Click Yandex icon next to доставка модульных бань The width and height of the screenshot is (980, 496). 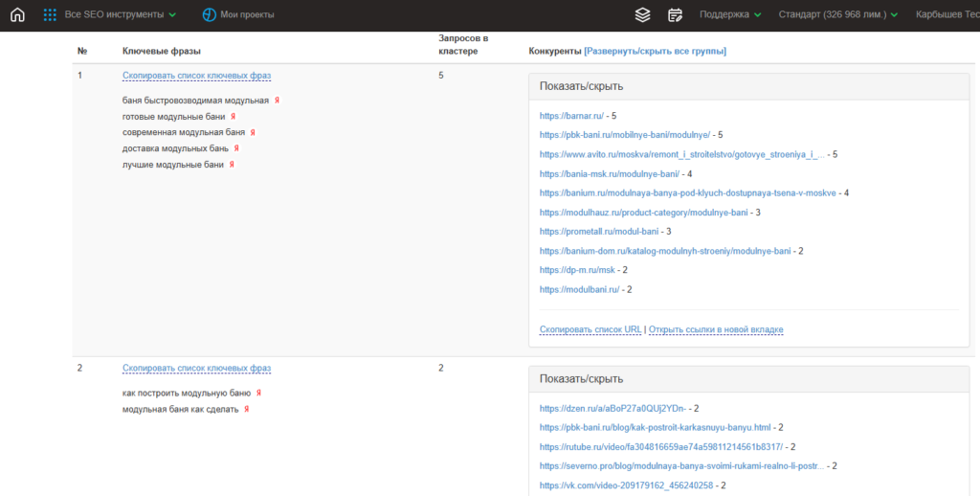[x=236, y=148]
